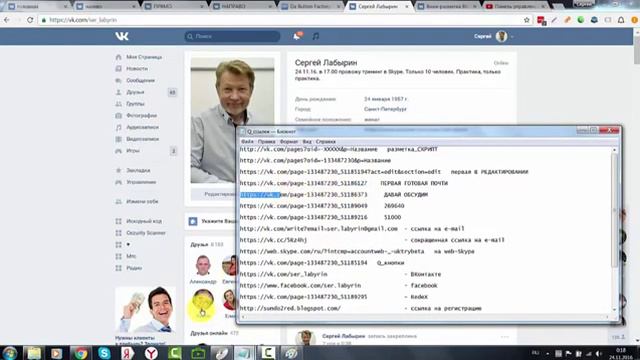Viewport: 640px width, 360px height.
Task: Go to Новости in the VK sidebar
Action: coord(137,69)
